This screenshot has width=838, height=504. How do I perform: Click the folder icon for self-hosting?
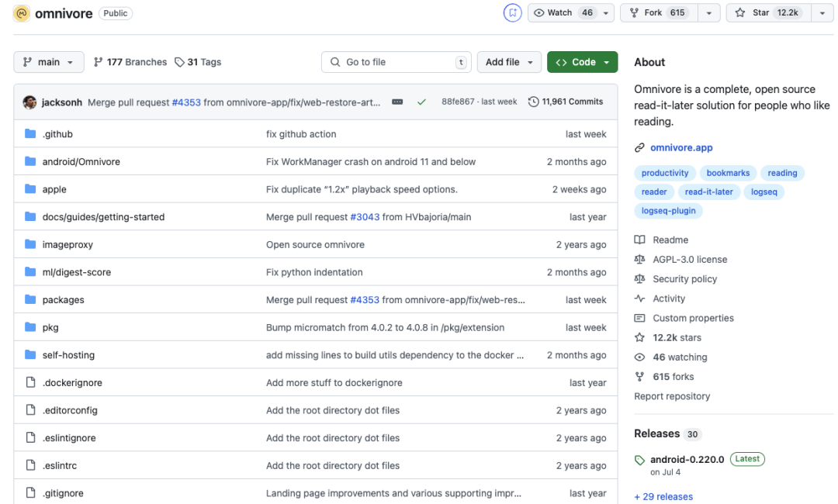click(30, 354)
